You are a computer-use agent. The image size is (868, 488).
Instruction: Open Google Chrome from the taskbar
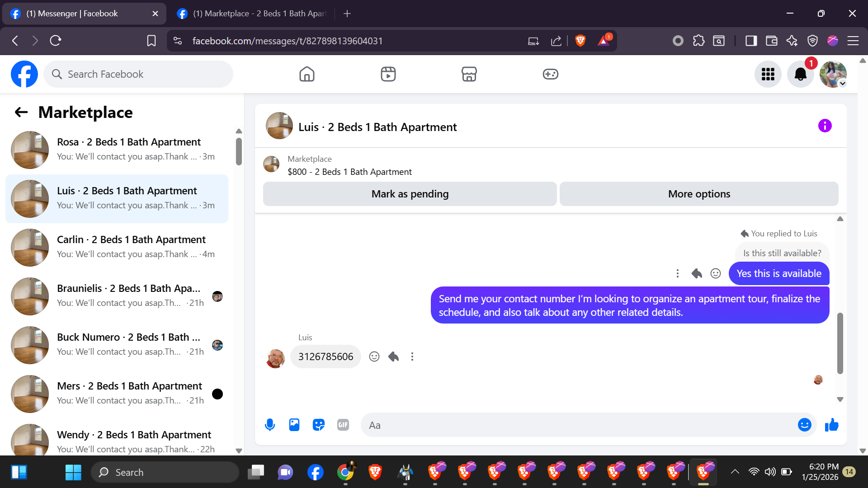pyautogui.click(x=346, y=472)
